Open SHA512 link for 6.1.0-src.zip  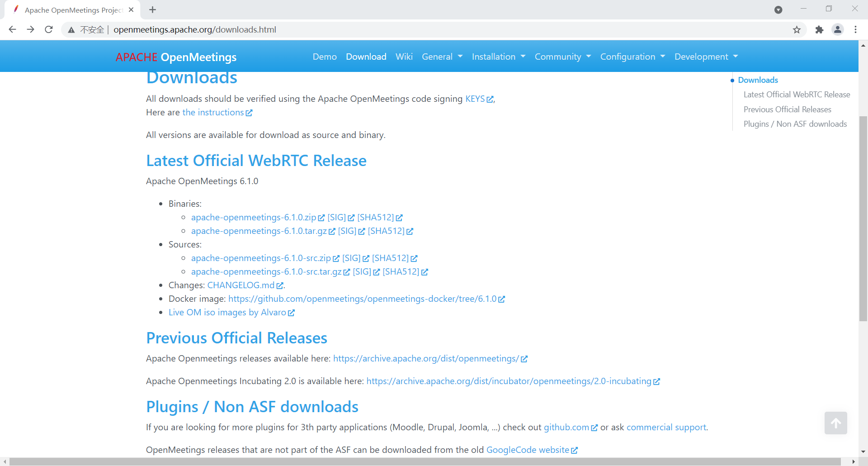(390, 258)
